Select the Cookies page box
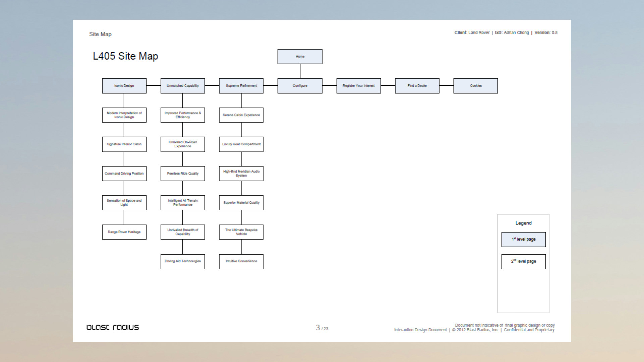 point(476,86)
